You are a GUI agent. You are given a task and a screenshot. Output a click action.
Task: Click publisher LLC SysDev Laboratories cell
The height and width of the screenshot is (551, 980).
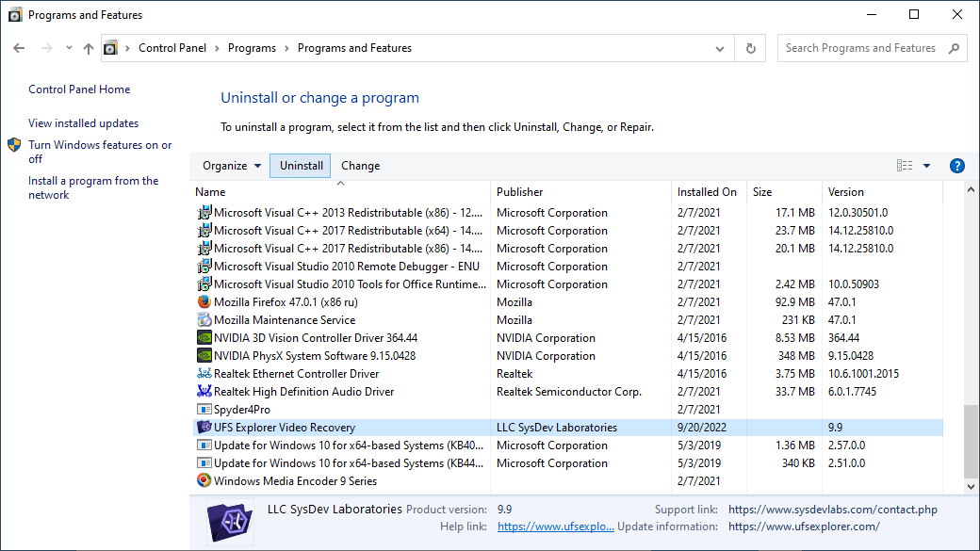coord(557,428)
